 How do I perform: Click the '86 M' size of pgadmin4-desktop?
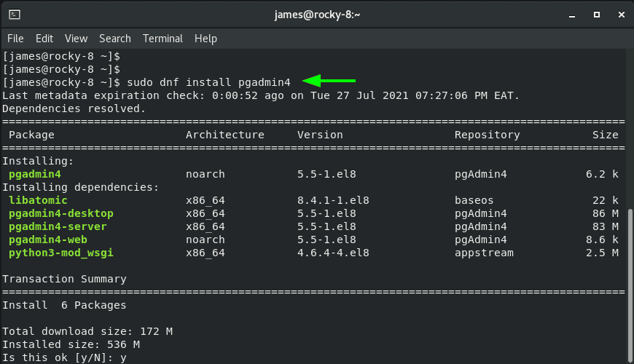606,213
